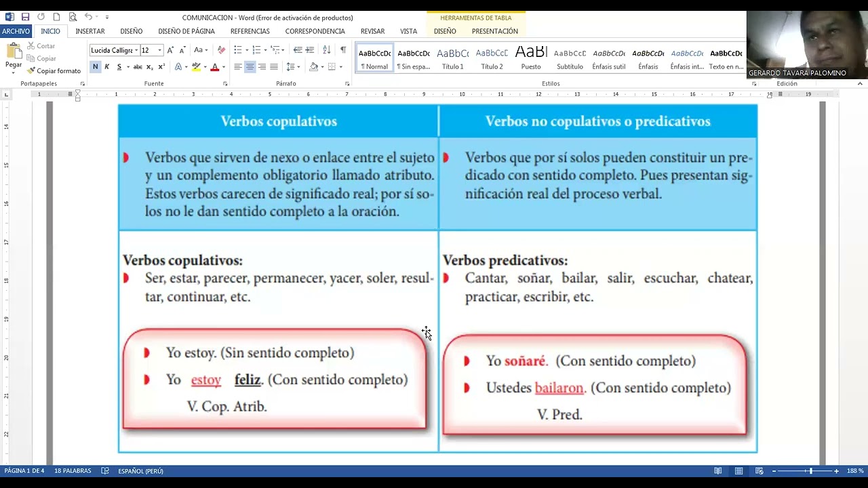
Task: Apply the red font color
Action: [215, 67]
